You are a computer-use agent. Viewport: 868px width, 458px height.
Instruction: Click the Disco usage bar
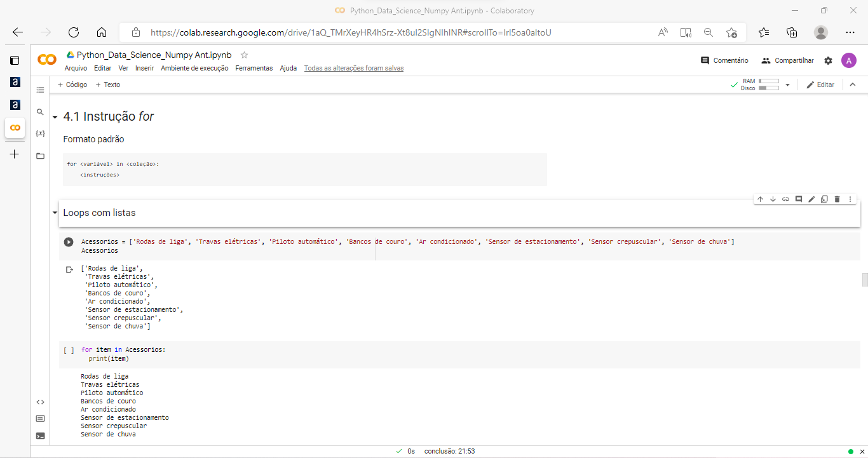click(769, 88)
